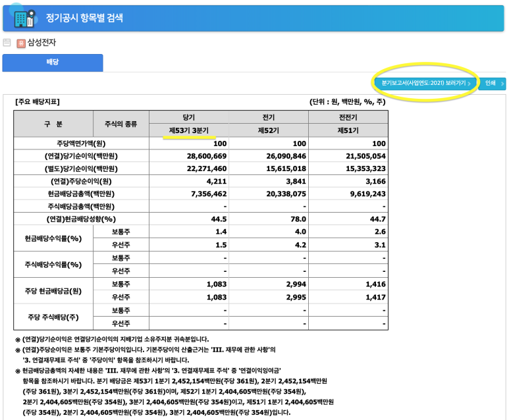
Task: Click the 9,619,243 value
Action: (368, 194)
